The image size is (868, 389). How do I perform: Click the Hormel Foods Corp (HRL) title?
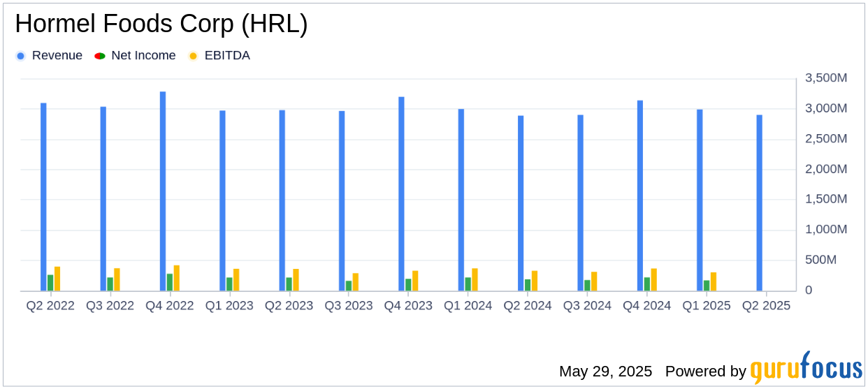click(x=161, y=24)
